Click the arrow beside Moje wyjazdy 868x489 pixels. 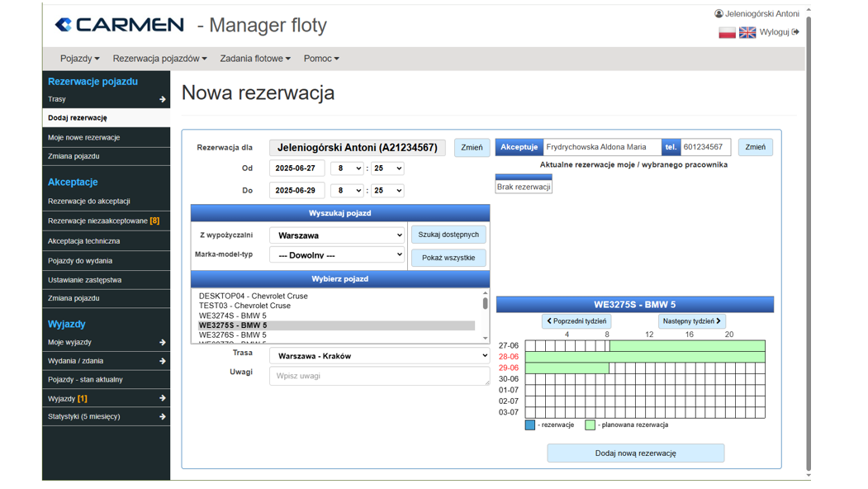coord(162,342)
